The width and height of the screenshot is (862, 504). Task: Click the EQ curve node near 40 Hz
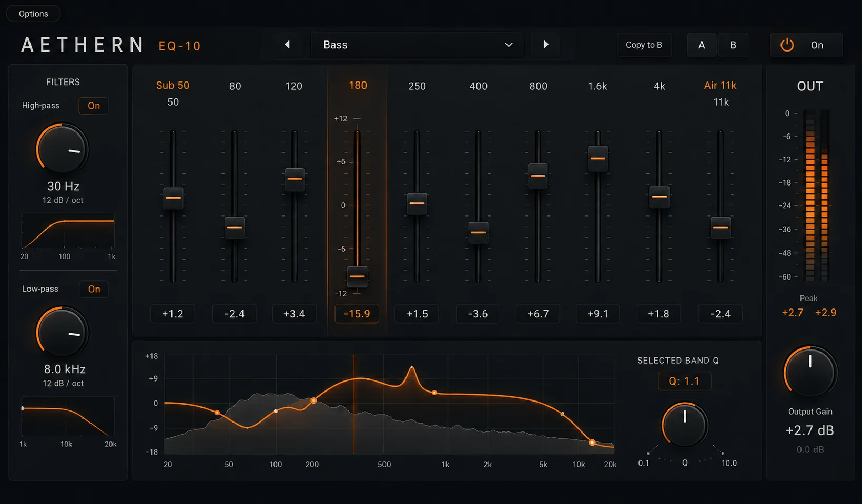(217, 413)
